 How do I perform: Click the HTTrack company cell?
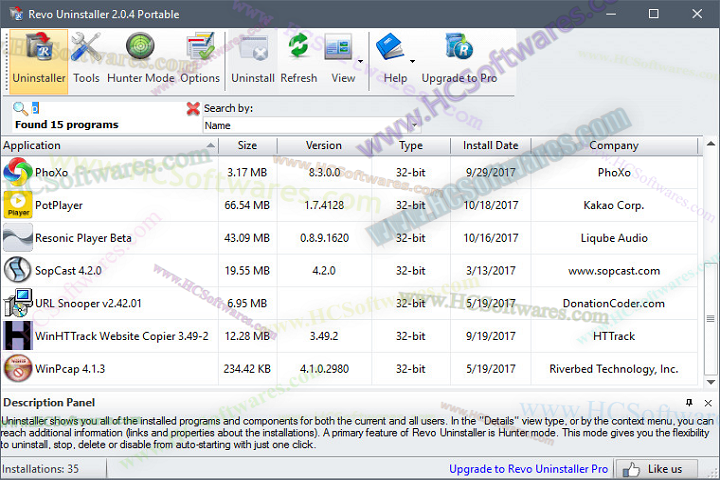pos(614,336)
